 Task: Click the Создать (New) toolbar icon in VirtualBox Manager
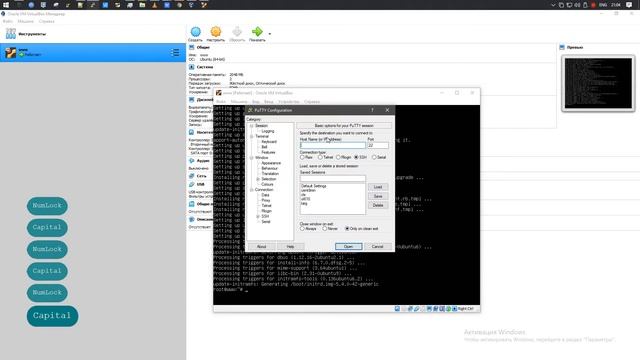coord(196,32)
